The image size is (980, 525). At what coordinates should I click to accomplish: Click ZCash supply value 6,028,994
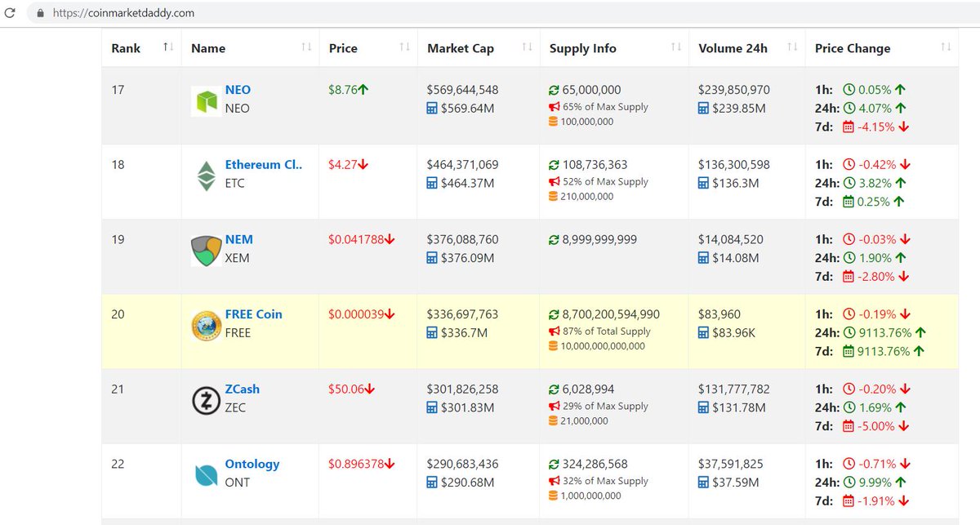point(589,389)
